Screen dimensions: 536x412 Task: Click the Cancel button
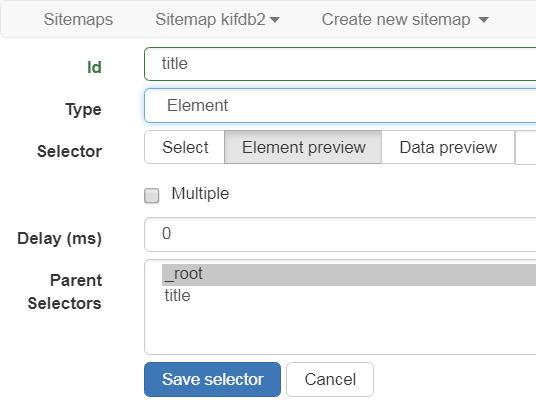(330, 380)
